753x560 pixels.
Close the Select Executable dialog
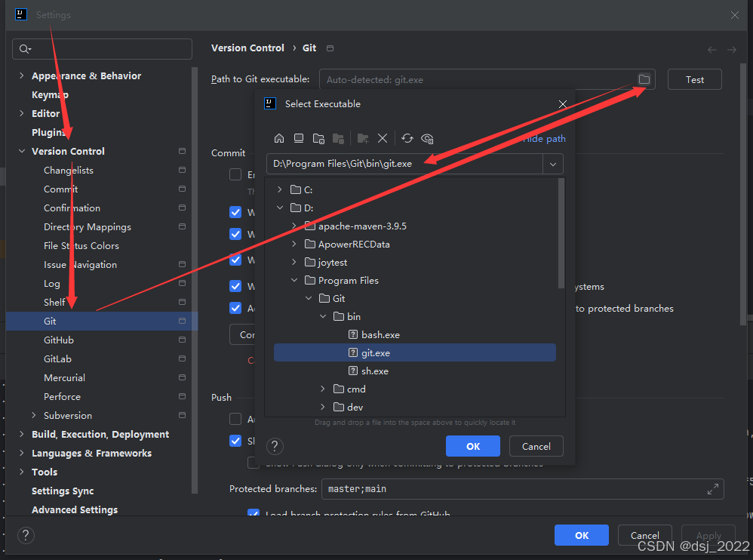pos(563,104)
